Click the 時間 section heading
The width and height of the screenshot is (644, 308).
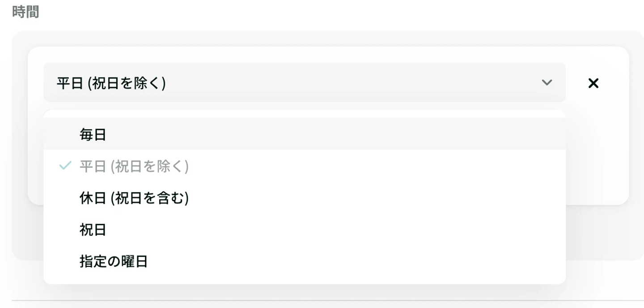coord(25,12)
